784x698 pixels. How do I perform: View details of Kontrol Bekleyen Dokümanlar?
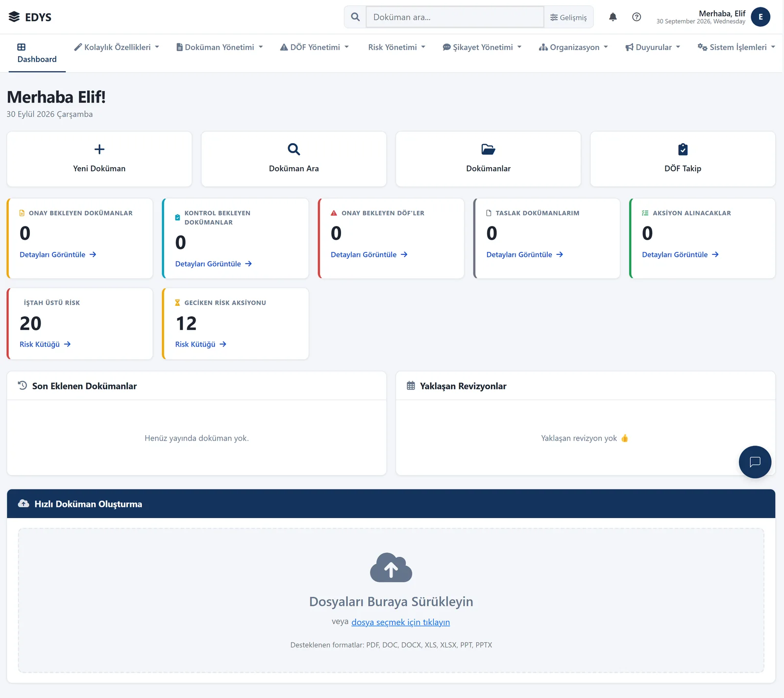[x=214, y=264]
